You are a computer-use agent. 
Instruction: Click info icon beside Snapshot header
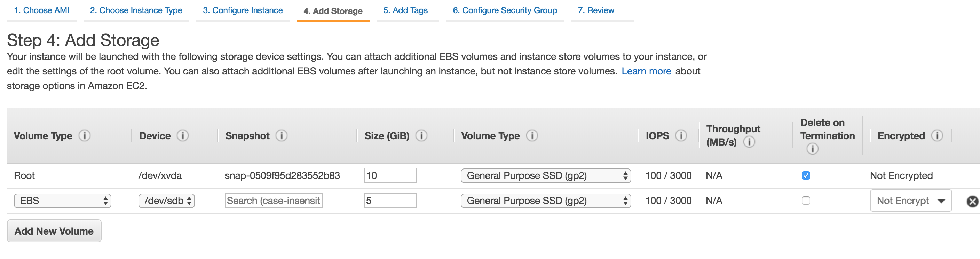point(281,136)
